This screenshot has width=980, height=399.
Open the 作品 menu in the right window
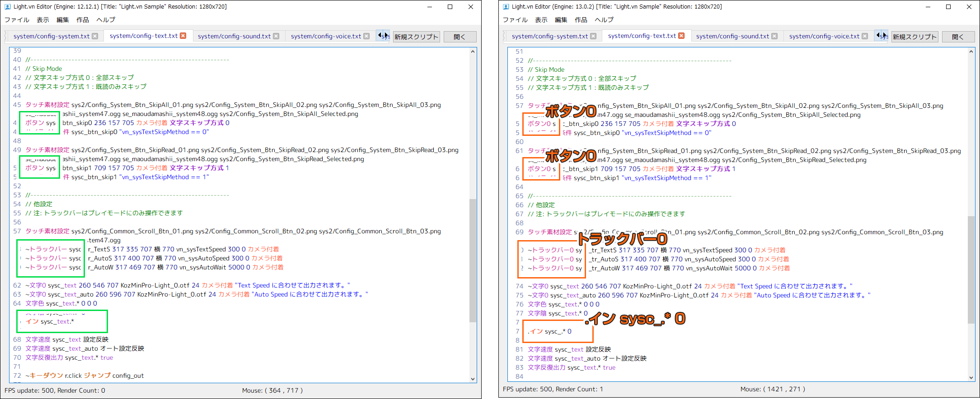pyautogui.click(x=581, y=20)
